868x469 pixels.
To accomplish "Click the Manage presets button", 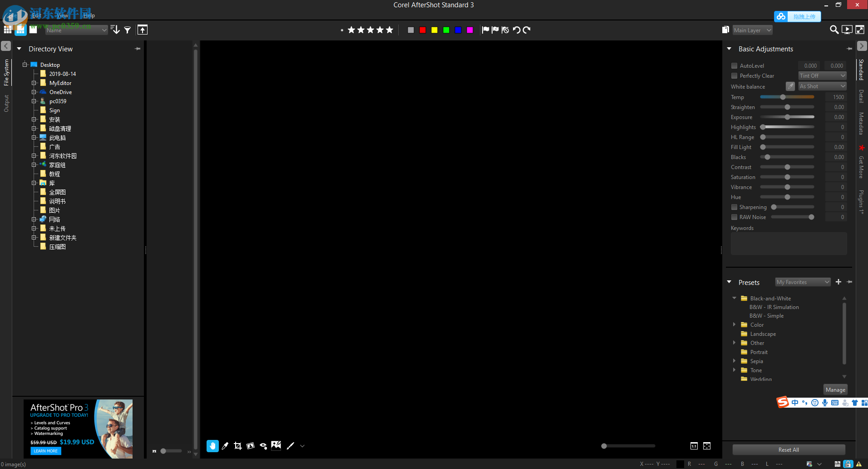I will 835,390.
